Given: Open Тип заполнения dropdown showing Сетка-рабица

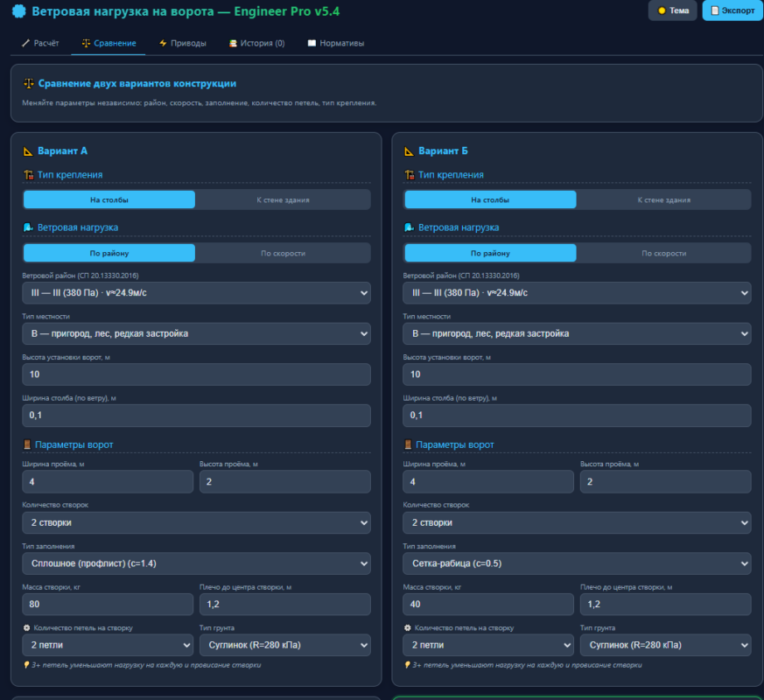Looking at the screenshot, I should click(577, 563).
